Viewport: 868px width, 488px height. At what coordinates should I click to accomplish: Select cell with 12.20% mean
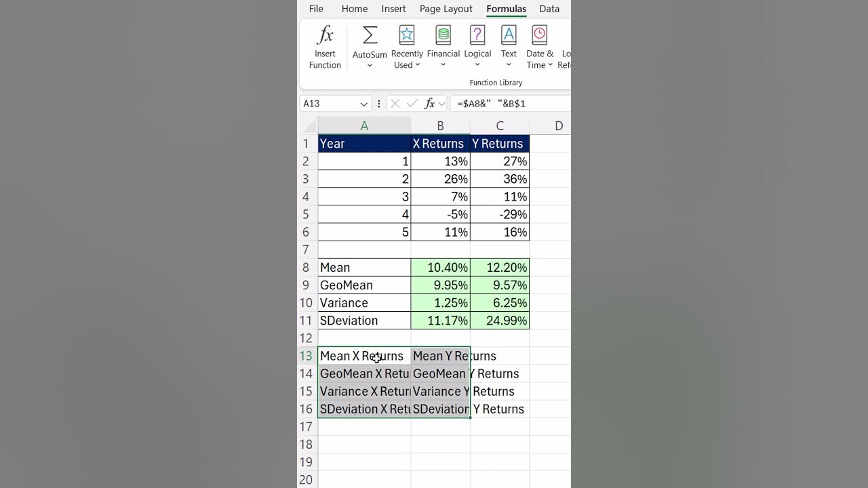pos(500,267)
